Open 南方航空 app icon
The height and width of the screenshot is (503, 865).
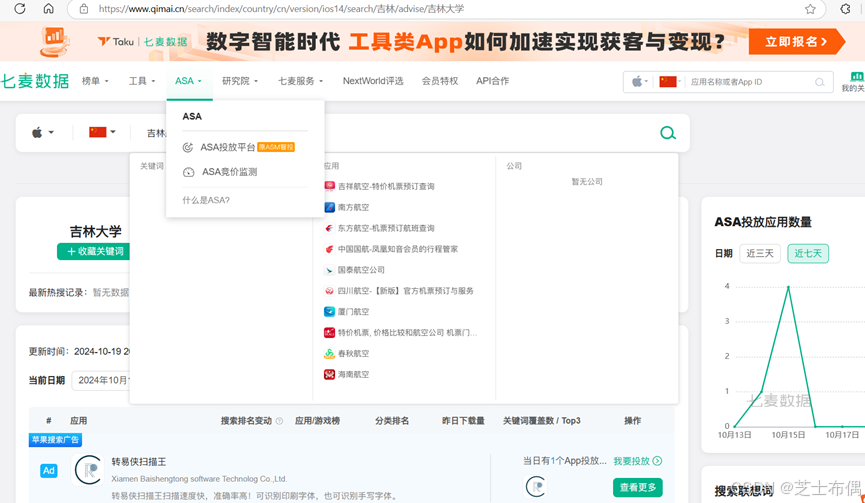[329, 207]
